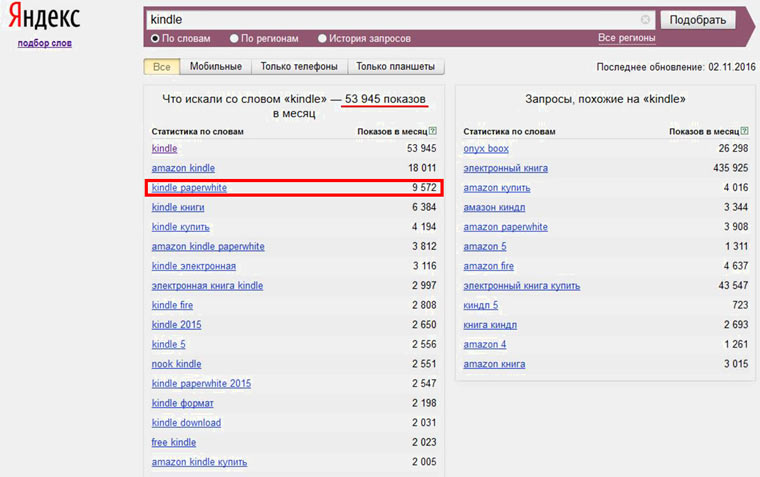Click the '53 945 показов' total in heading
Viewport: 760px width, 477px height.
pyautogui.click(x=385, y=99)
